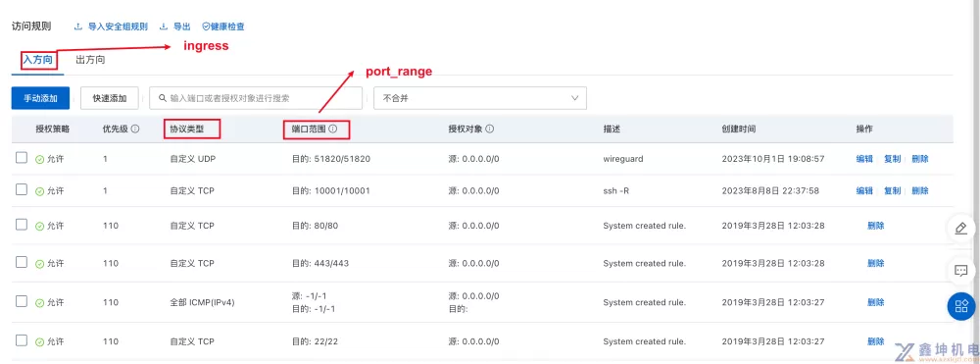This screenshot has height=364, width=980.
Task: Click the info icon beside 端口范围
Action: (333, 129)
